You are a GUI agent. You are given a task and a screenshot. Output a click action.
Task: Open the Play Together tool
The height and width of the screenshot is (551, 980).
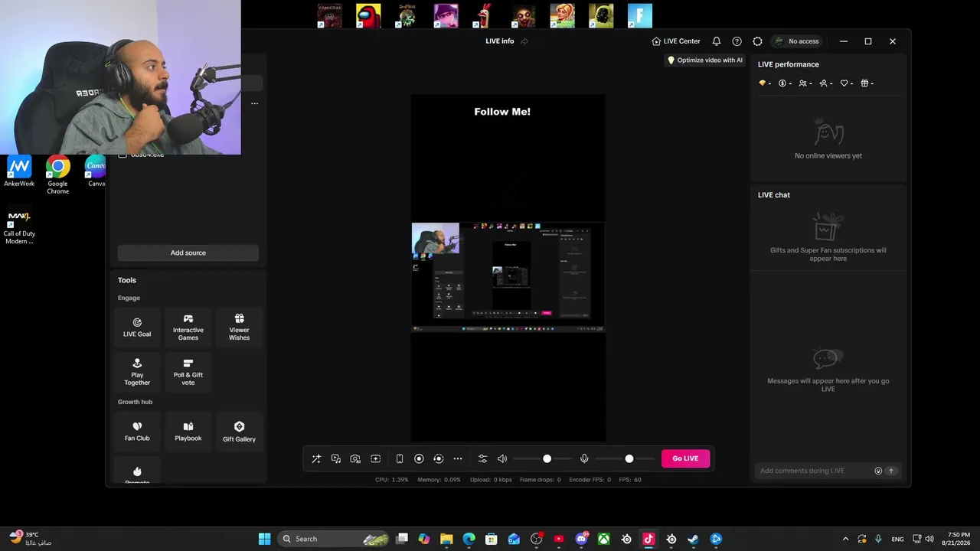[x=137, y=372]
